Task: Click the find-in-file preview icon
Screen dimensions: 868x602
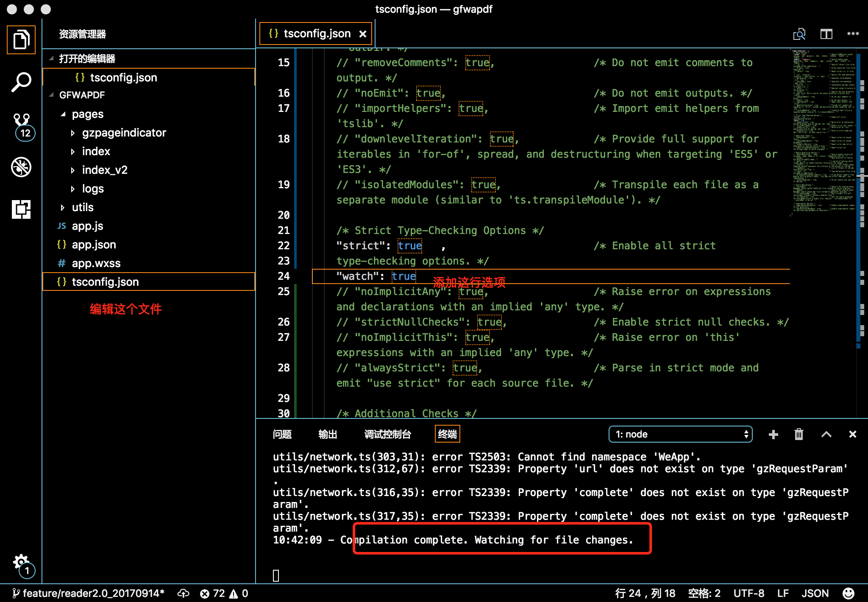Action: (x=799, y=34)
